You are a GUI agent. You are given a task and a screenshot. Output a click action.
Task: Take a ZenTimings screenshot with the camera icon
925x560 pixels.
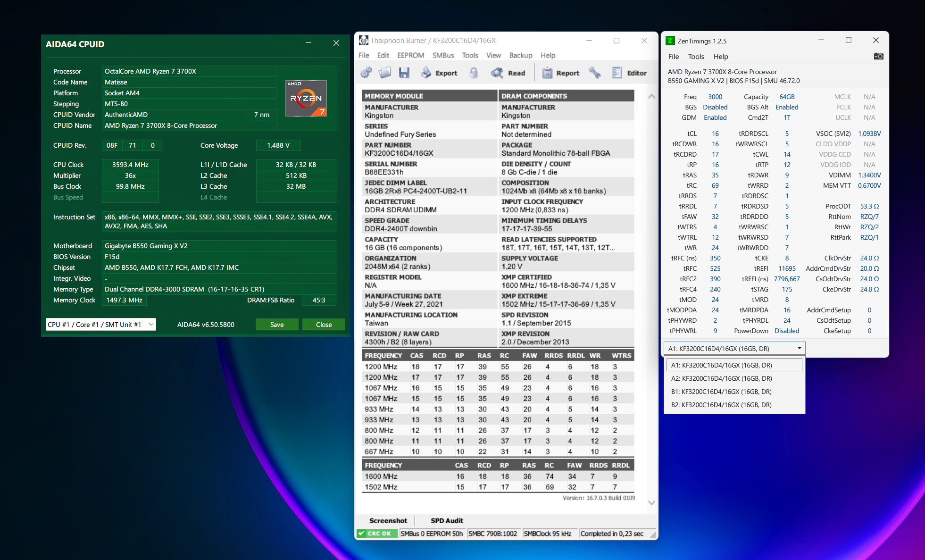pos(878,56)
